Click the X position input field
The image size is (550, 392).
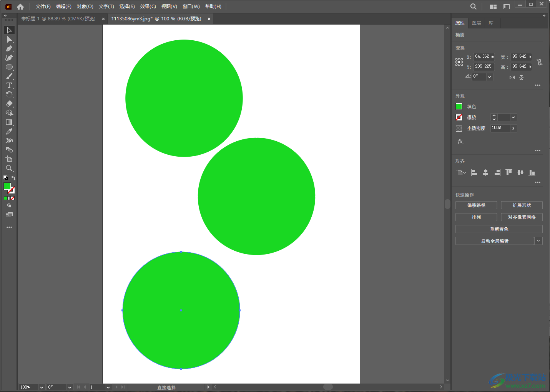coord(484,56)
